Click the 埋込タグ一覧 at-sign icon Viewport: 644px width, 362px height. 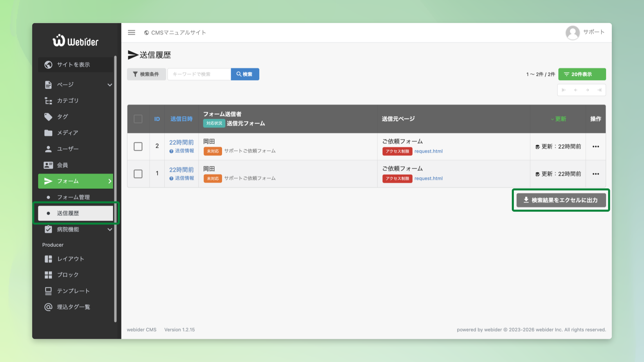click(x=48, y=307)
